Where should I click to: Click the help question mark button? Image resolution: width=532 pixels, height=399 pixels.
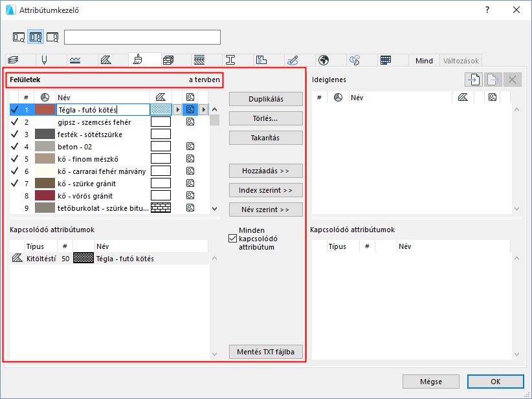click(x=487, y=10)
